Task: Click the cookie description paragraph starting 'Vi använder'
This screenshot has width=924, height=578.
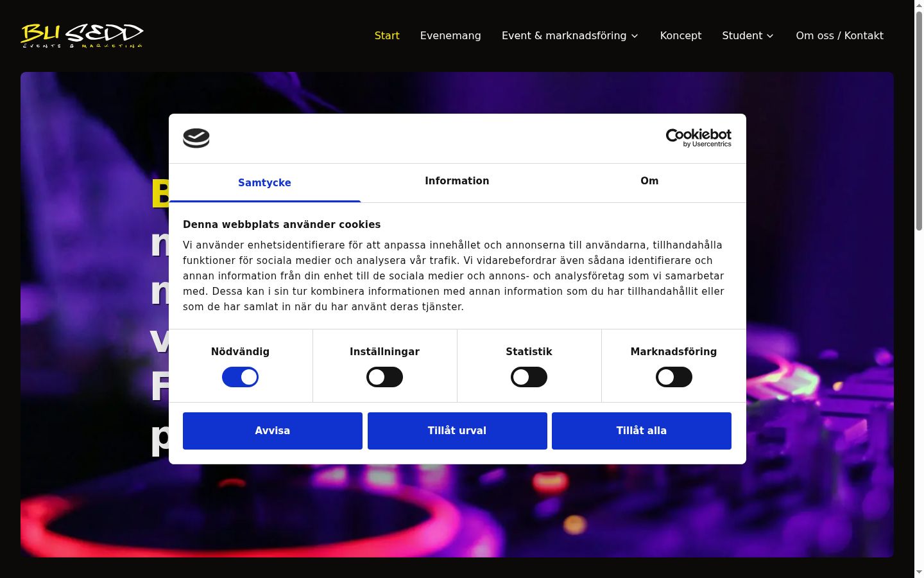Action: tap(454, 276)
